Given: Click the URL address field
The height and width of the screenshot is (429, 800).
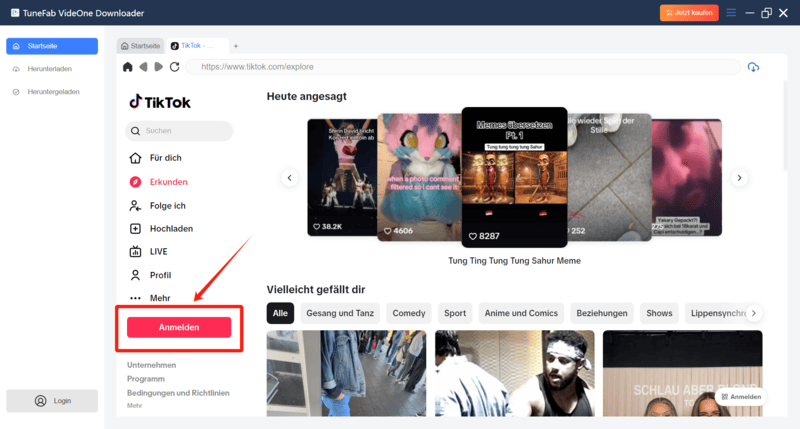Looking at the screenshot, I should [x=463, y=67].
